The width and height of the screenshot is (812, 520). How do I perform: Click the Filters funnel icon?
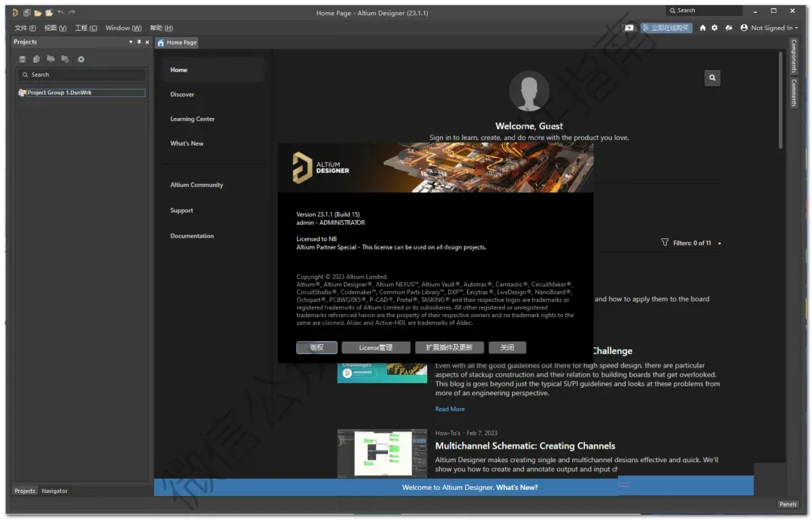[665, 242]
